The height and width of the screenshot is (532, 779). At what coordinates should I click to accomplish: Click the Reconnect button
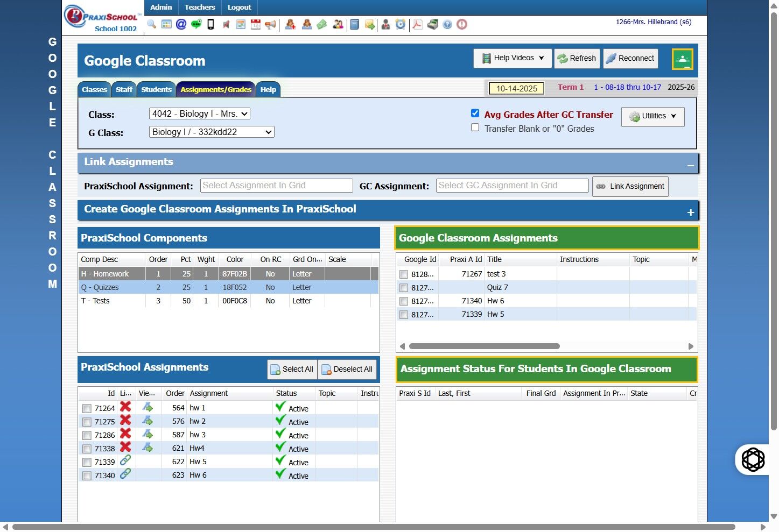point(630,59)
